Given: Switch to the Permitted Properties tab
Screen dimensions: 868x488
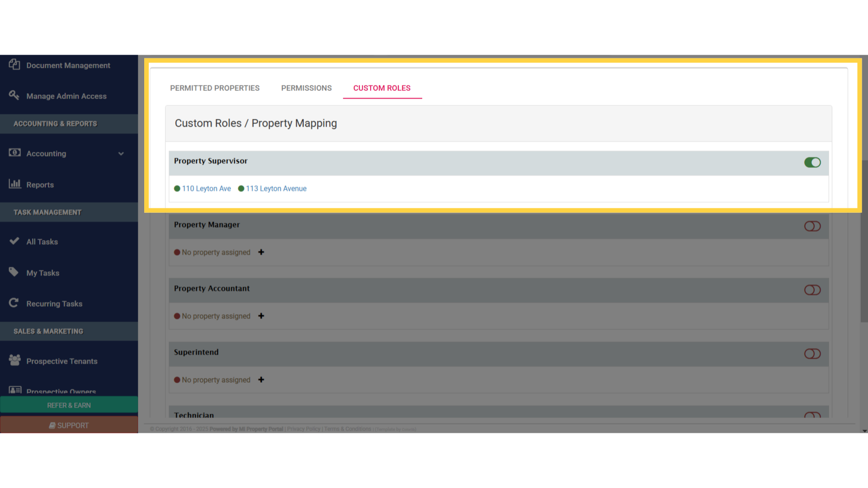Looking at the screenshot, I should pos(215,88).
